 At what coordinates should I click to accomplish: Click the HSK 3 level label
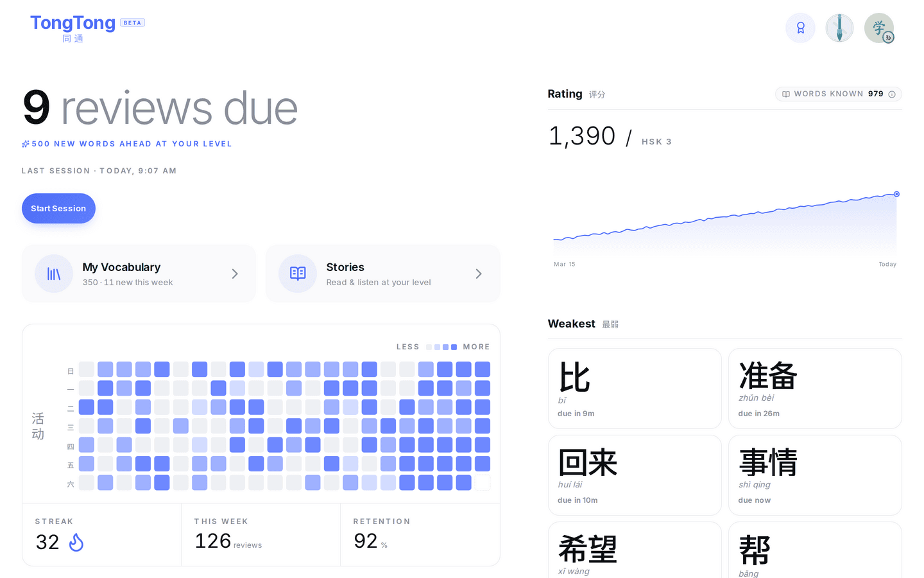pos(656,142)
